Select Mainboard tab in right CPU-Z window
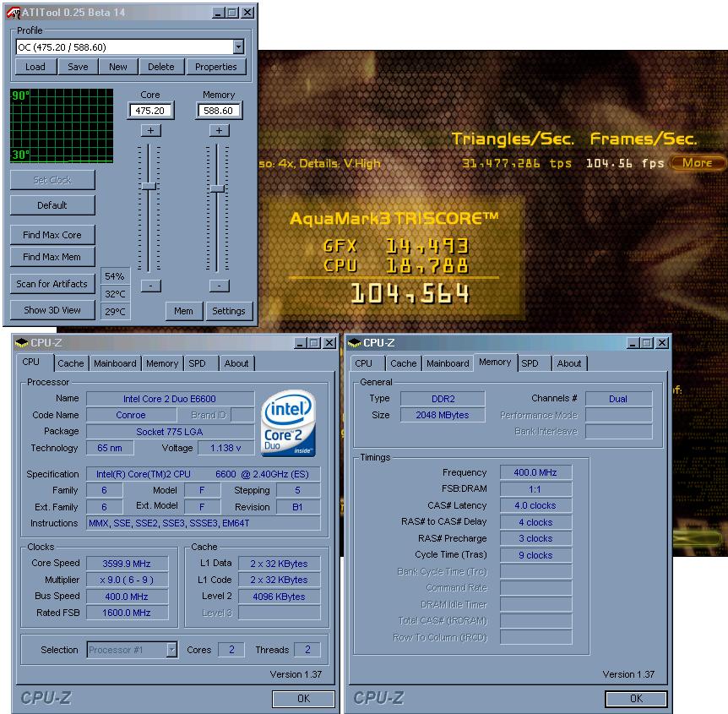Screen dimensions: 728x714 tap(448, 363)
